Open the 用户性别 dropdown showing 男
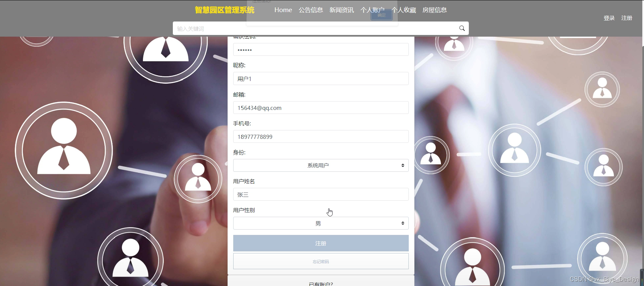 (321, 223)
